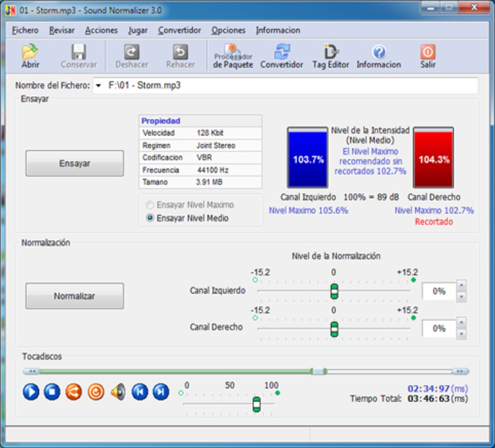The height and width of the screenshot is (448, 495).
Task: Stop playback using the stop icon
Action: (50, 392)
